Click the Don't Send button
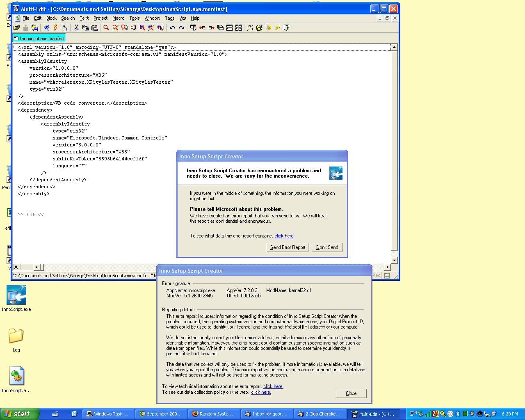The image size is (525, 420). coord(327,247)
